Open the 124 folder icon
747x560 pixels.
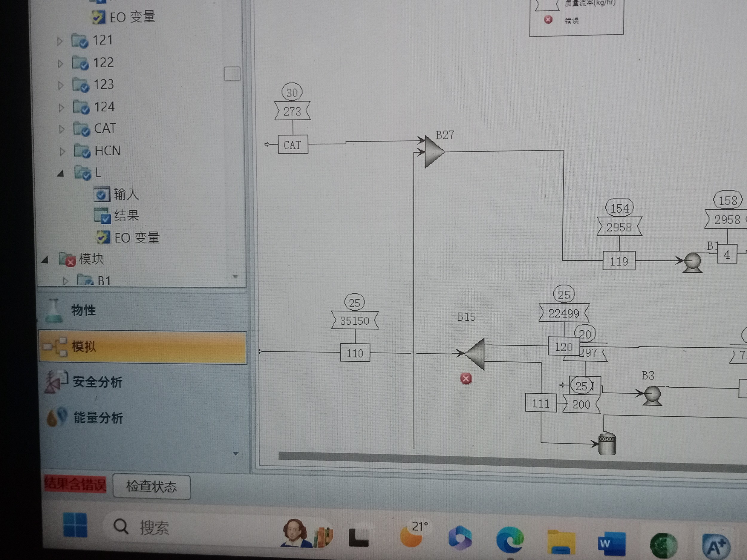[81, 107]
